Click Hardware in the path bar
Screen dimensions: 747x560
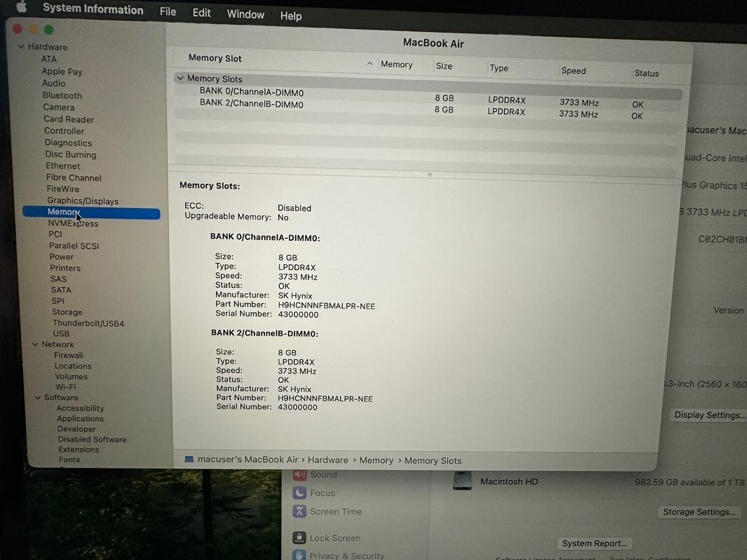pyautogui.click(x=328, y=460)
